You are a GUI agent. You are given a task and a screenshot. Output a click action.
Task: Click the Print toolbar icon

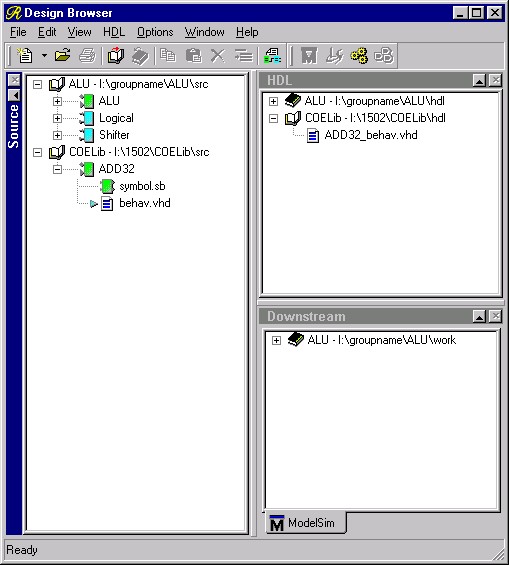pyautogui.click(x=87, y=56)
